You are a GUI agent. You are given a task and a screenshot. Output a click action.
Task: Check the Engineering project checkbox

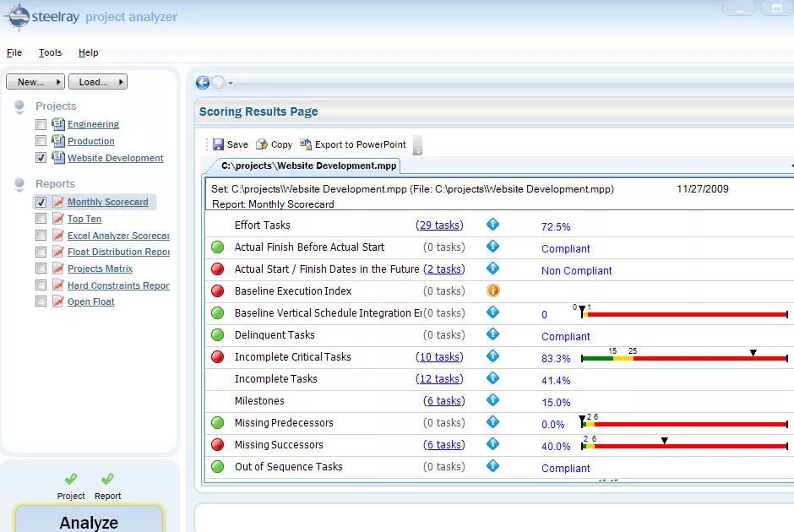[x=41, y=124]
